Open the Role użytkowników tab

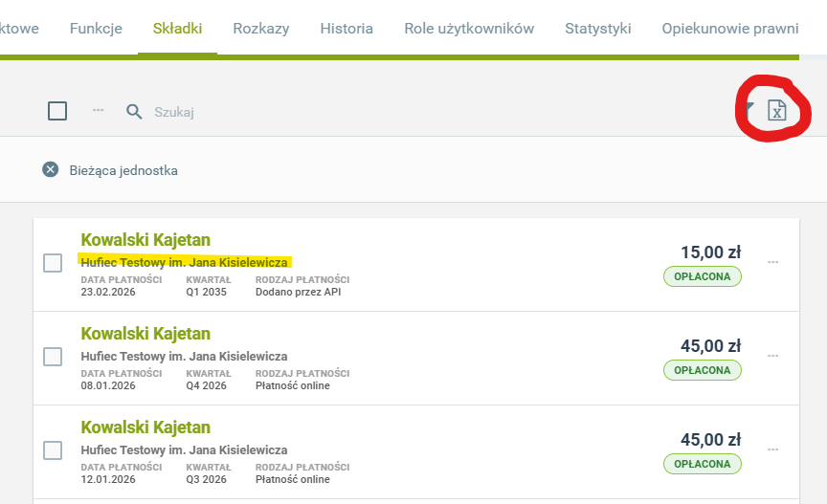(x=469, y=29)
